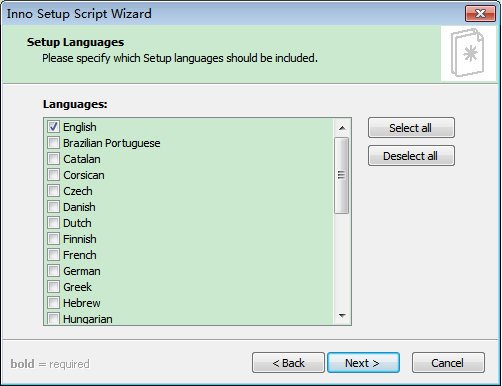
Task: Enable the Catalan language checkbox
Action: (53, 159)
